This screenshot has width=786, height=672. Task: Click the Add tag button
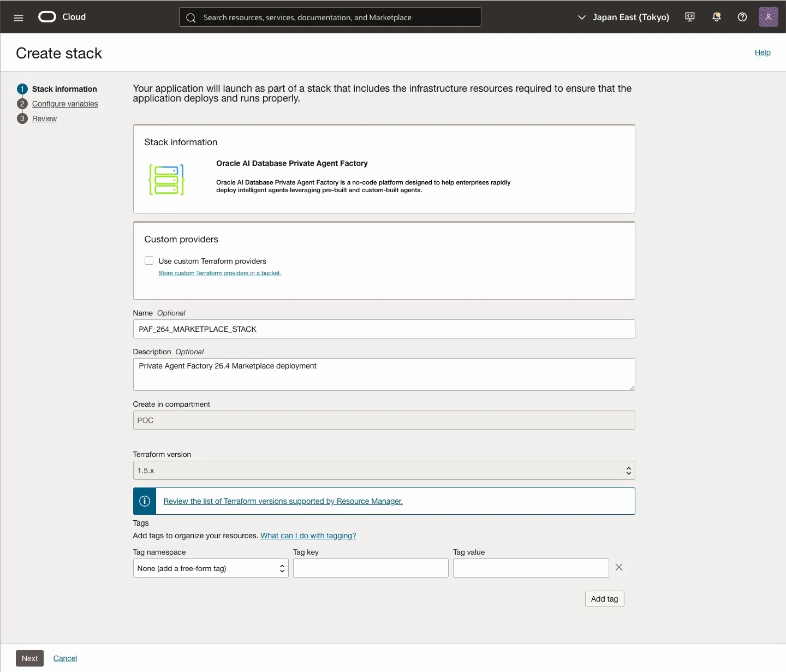604,599
